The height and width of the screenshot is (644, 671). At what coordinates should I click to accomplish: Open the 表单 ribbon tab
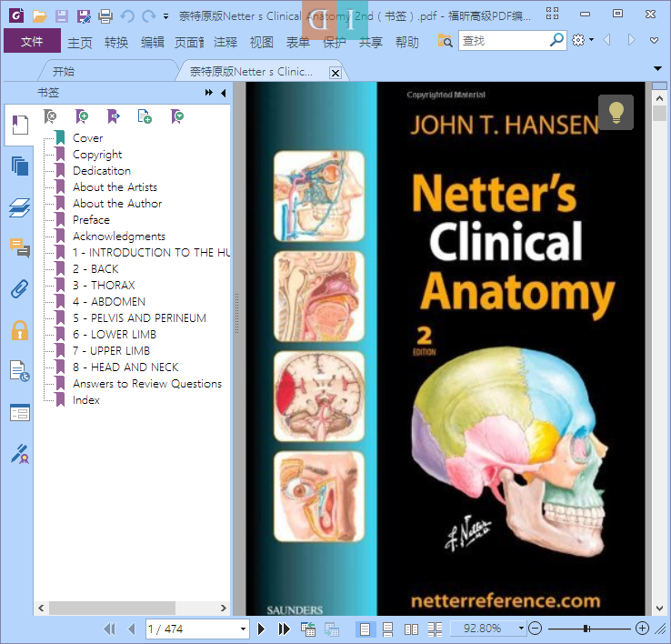298,43
